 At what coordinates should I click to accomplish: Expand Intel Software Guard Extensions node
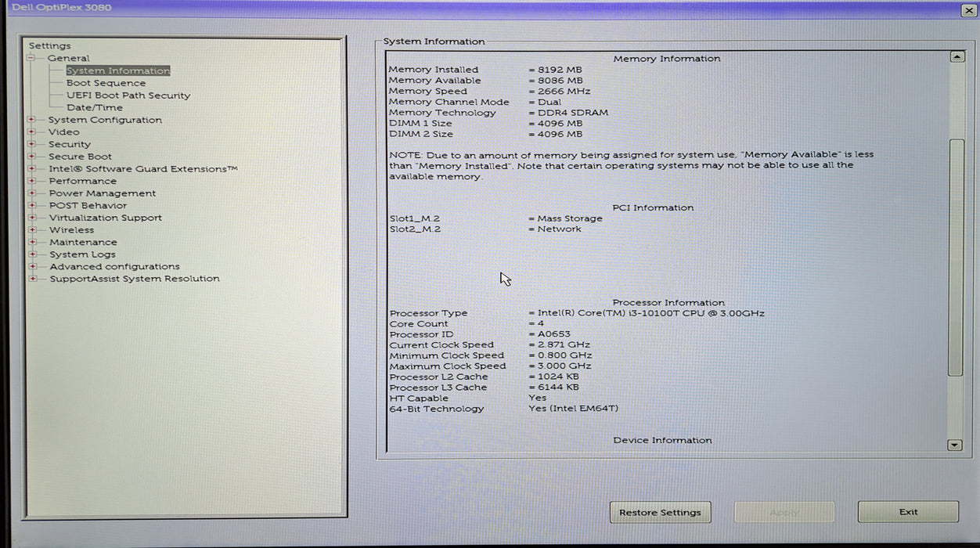[x=31, y=169]
